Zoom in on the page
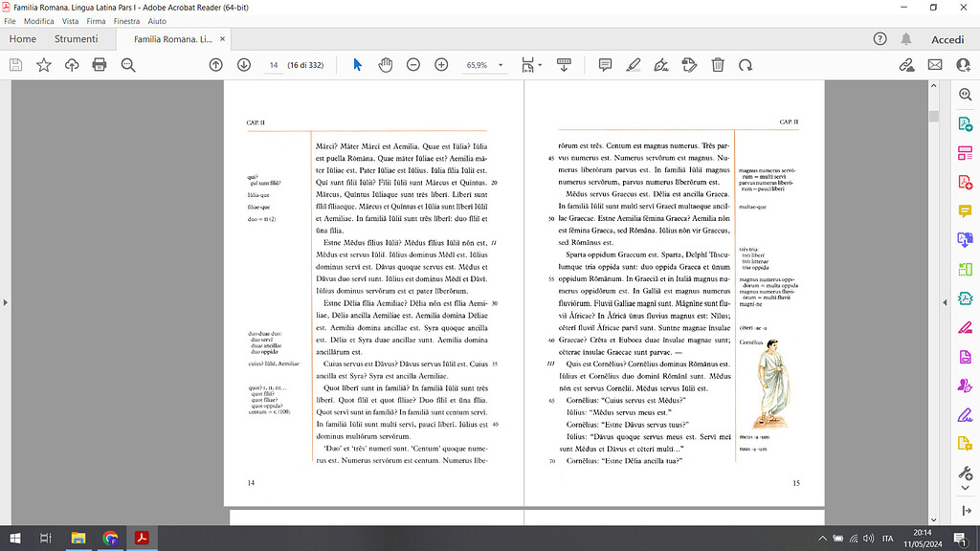The image size is (980, 551). click(x=441, y=64)
